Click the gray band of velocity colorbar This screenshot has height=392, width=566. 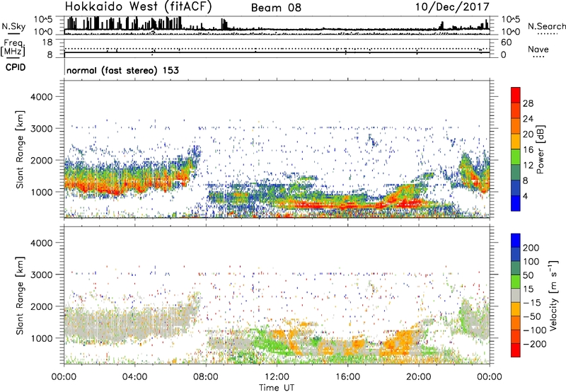pyautogui.click(x=516, y=295)
